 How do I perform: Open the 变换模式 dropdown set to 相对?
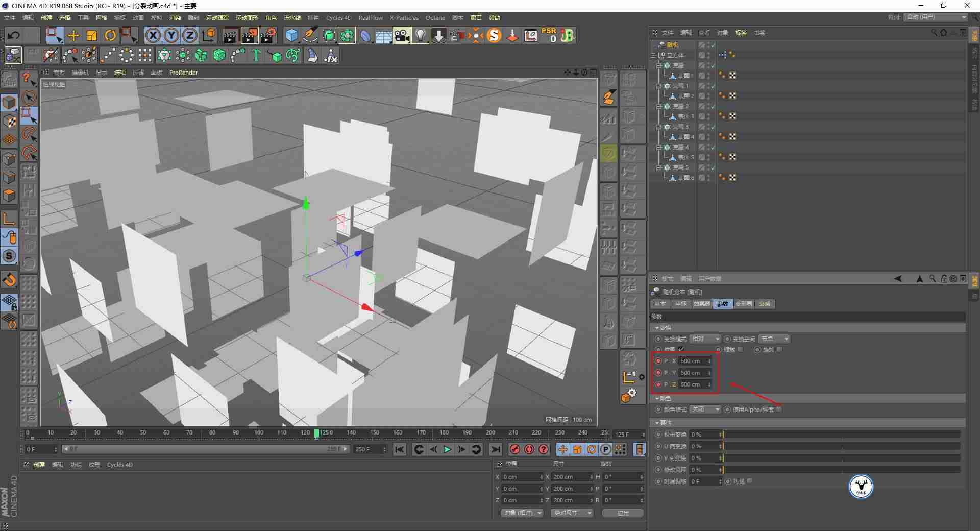tap(705, 339)
